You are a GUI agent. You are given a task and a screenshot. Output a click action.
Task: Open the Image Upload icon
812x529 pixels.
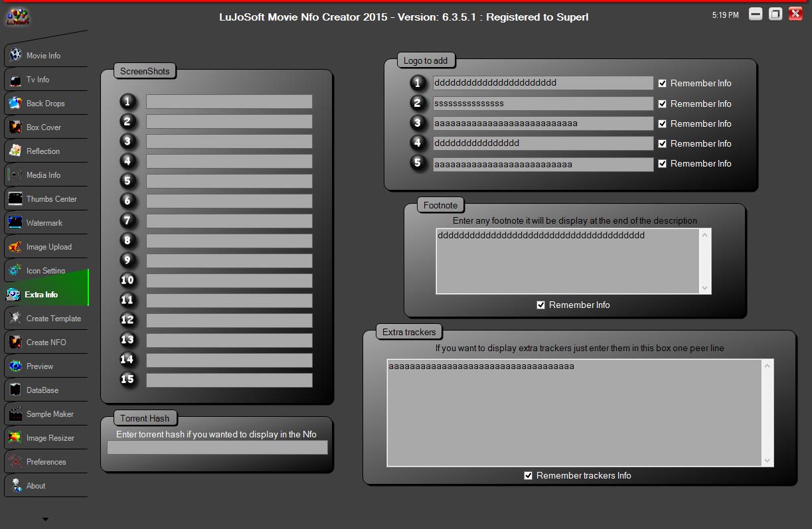point(15,246)
